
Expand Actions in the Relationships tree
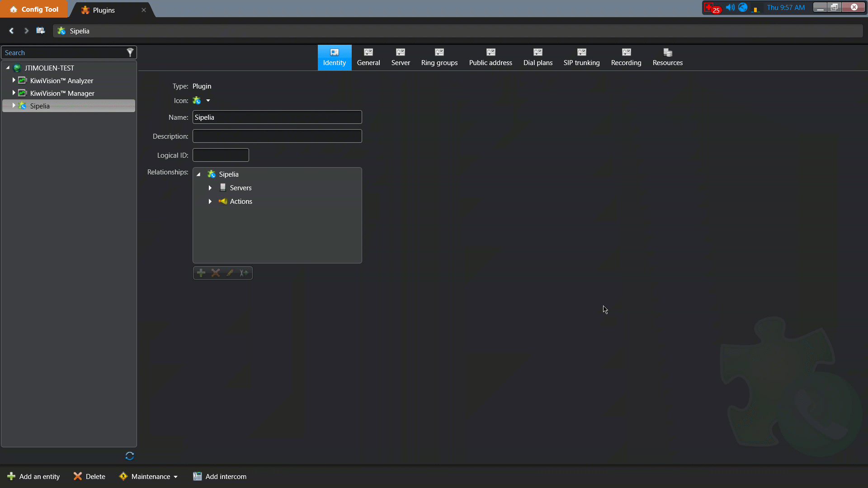[x=210, y=201]
